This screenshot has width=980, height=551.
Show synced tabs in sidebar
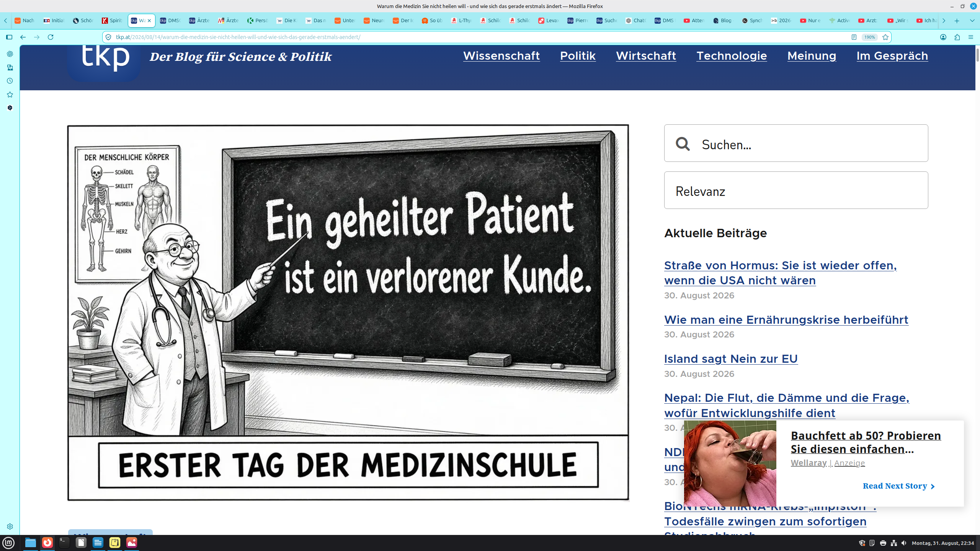pyautogui.click(x=10, y=67)
